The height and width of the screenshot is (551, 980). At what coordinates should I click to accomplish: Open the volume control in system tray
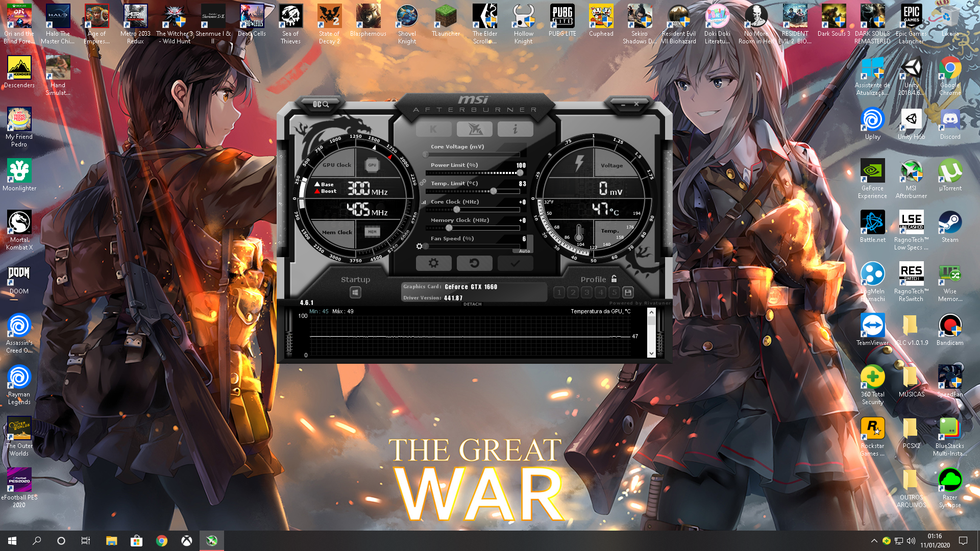point(911,541)
